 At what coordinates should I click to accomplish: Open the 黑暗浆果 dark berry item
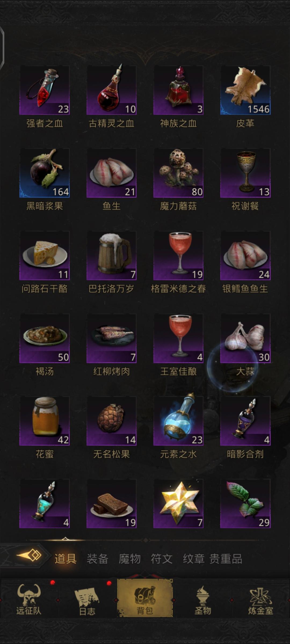[45, 173]
